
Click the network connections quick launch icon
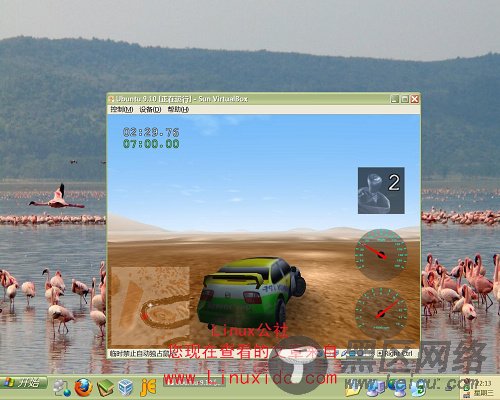(62, 388)
